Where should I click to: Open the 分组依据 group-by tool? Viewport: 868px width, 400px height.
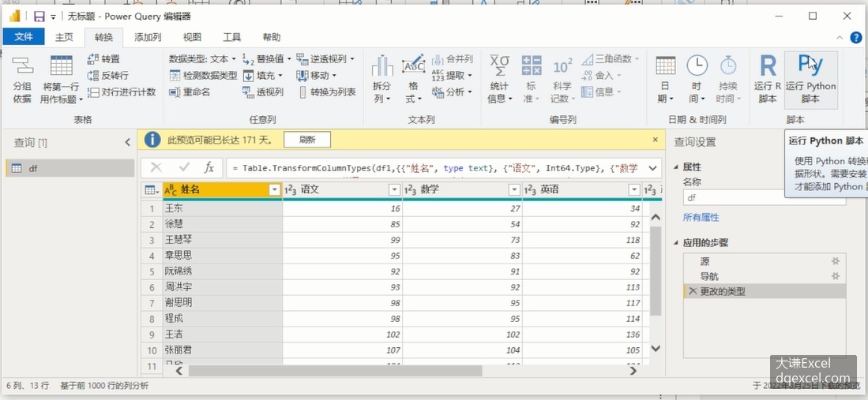pyautogui.click(x=22, y=80)
